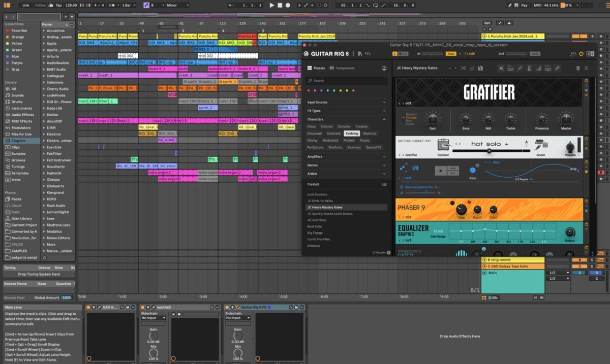Toggle the Guitar Rig power button
Viewport: 610px width, 364px height.
coord(582,53)
